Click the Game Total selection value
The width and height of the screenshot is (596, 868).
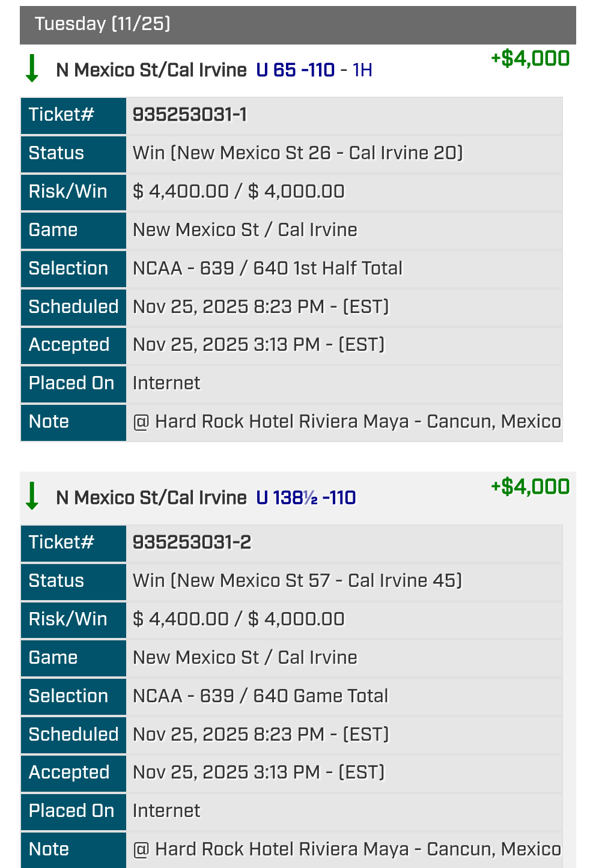[x=260, y=696]
